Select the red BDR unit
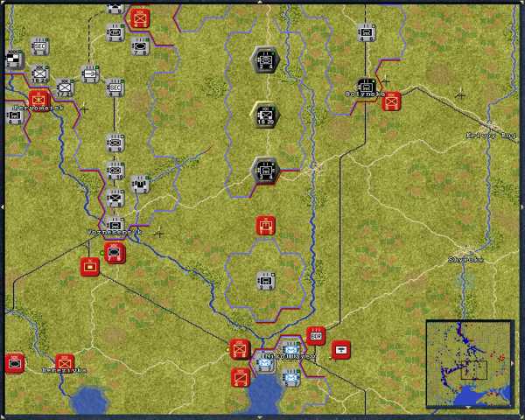This screenshot has width=525, height=420. (316, 336)
